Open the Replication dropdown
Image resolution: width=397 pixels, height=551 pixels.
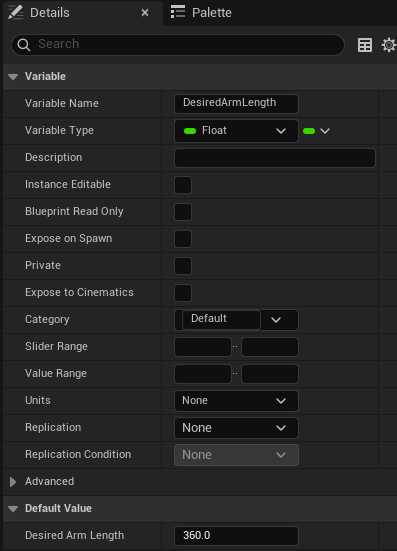236,428
